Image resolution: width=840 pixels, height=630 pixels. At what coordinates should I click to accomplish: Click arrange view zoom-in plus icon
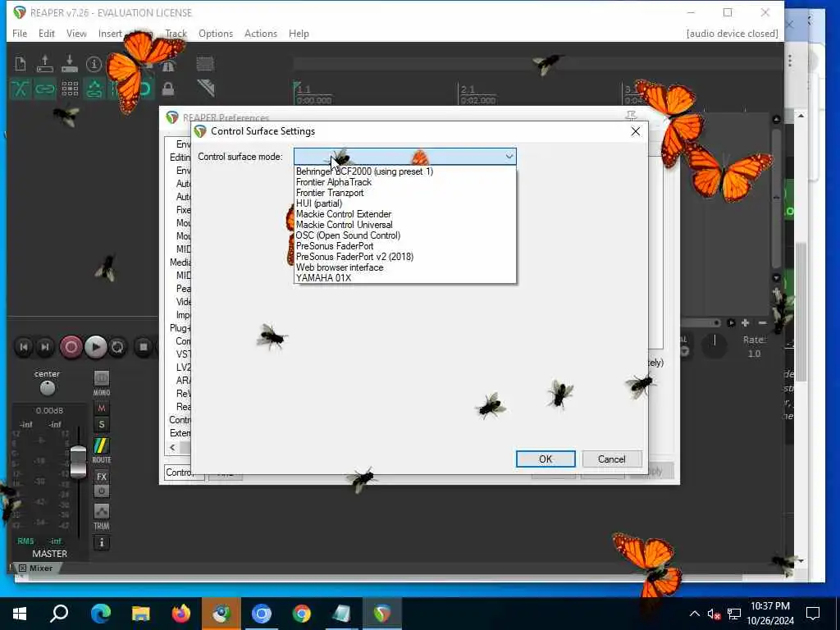(x=745, y=322)
